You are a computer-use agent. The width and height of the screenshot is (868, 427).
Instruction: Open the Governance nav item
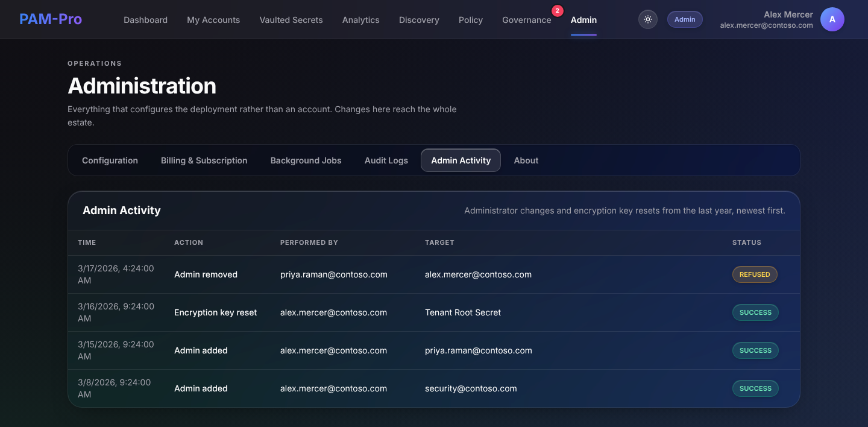(527, 20)
